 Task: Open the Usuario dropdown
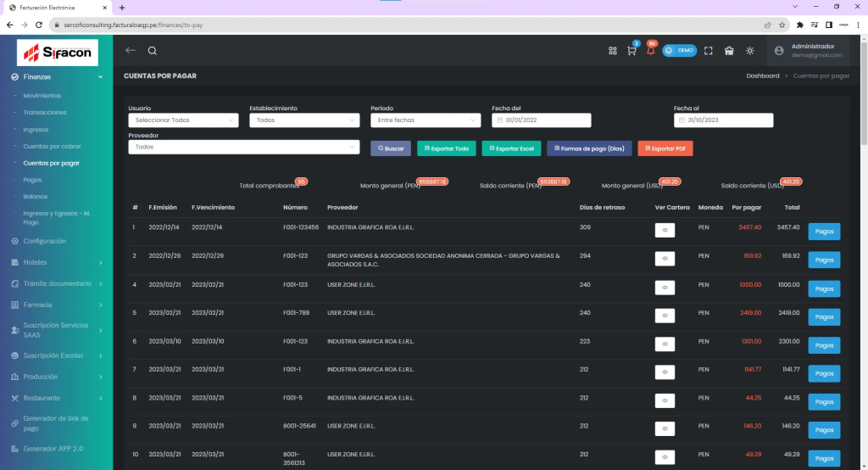(183, 120)
